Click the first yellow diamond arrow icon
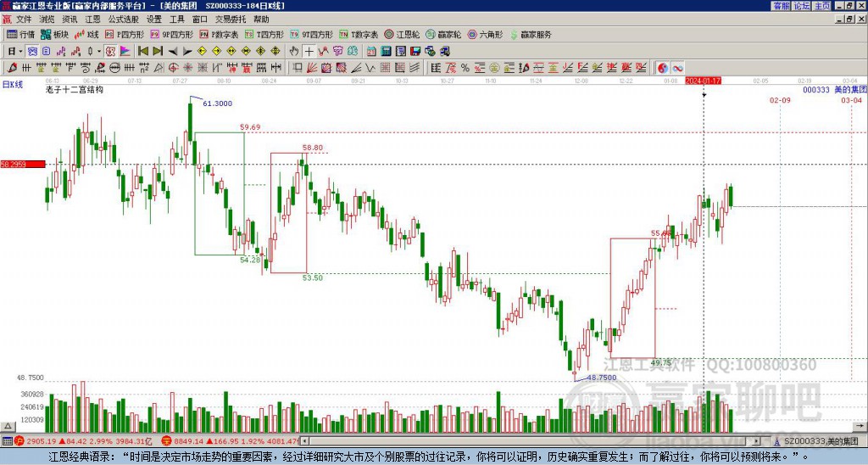The image size is (868, 465). [x=202, y=51]
